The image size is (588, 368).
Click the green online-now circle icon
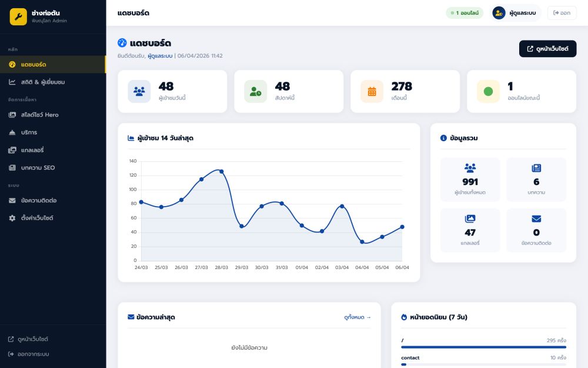click(488, 91)
